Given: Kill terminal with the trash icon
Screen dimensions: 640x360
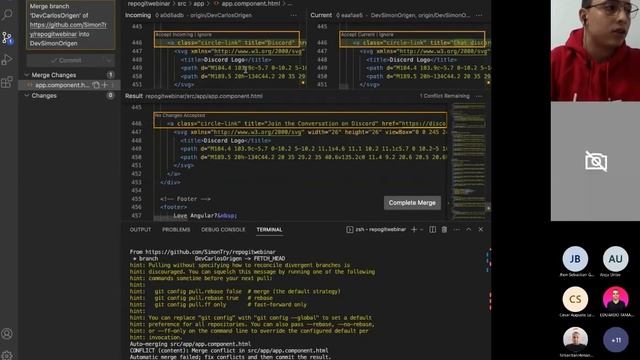Looking at the screenshot, I should pos(444,229).
